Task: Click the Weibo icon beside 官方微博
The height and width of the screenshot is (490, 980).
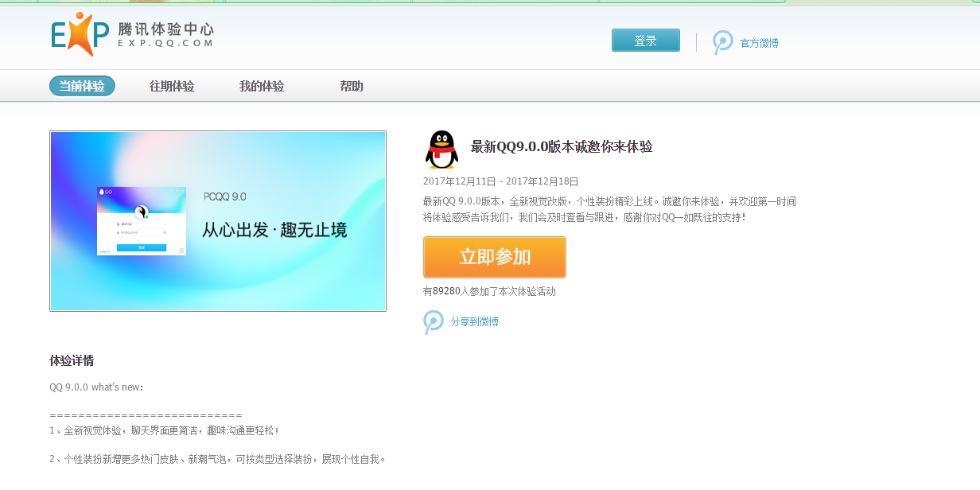Action: click(722, 42)
